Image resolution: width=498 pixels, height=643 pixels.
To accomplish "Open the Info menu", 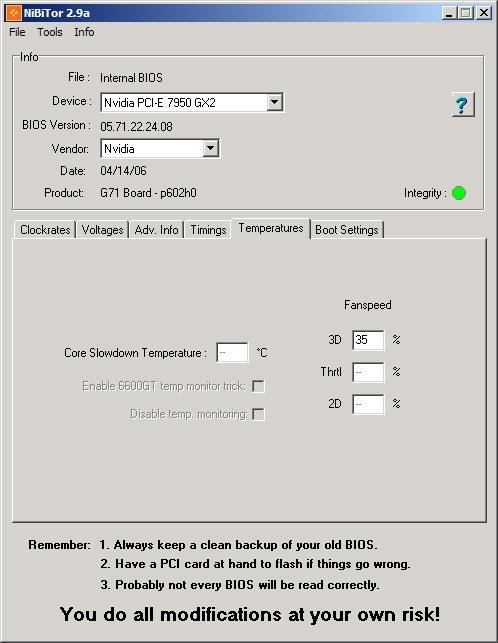I will pos(84,32).
